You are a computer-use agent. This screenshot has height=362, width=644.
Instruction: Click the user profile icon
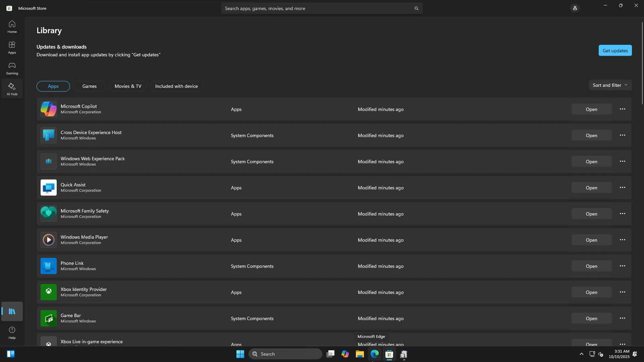(x=575, y=8)
